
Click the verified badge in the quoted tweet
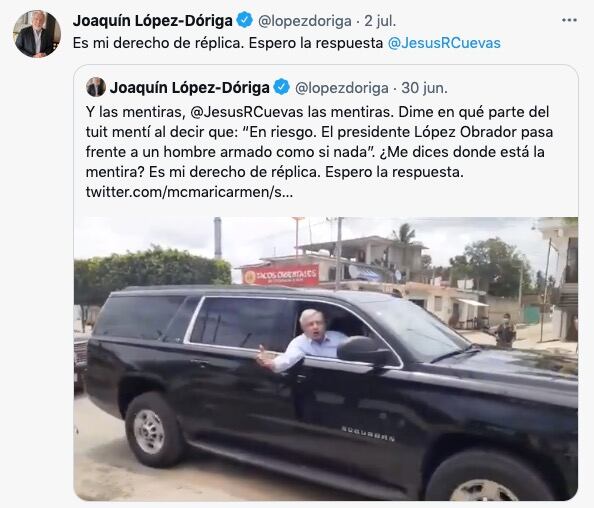[x=281, y=87]
